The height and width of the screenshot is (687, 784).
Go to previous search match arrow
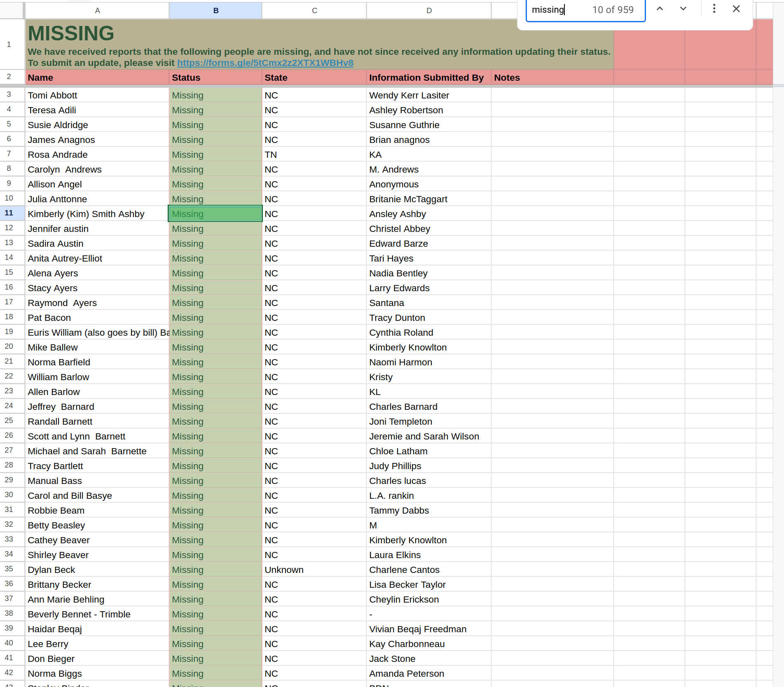(x=660, y=9)
